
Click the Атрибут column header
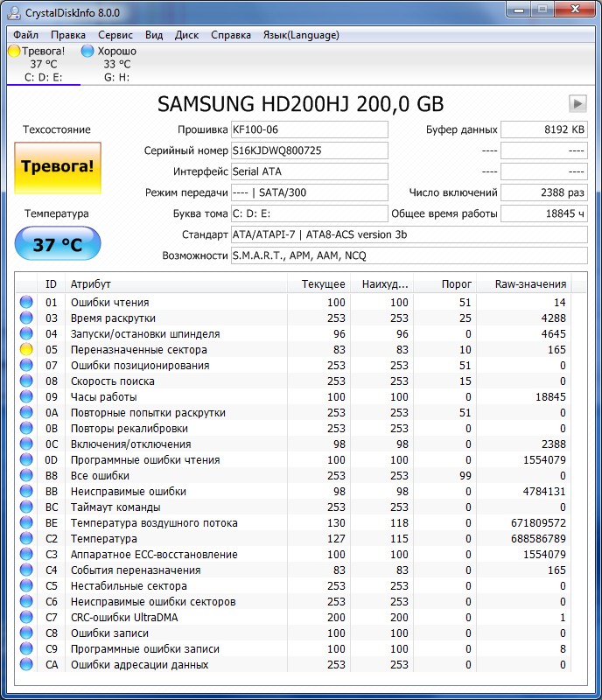176,283
